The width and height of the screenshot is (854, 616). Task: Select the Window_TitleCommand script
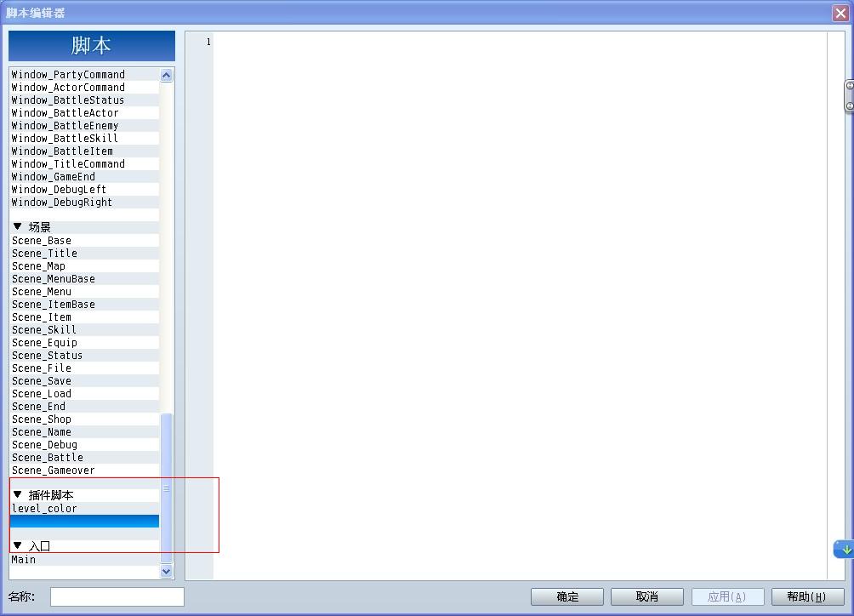coord(84,164)
